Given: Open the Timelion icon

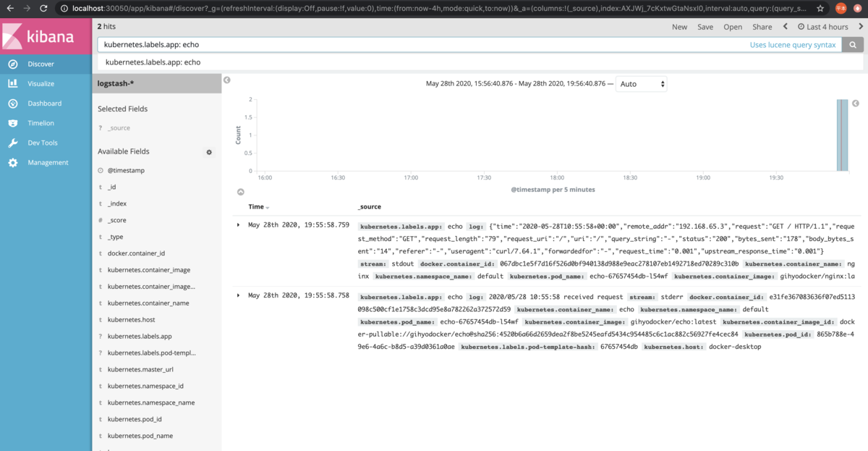Looking at the screenshot, I should coord(13,123).
